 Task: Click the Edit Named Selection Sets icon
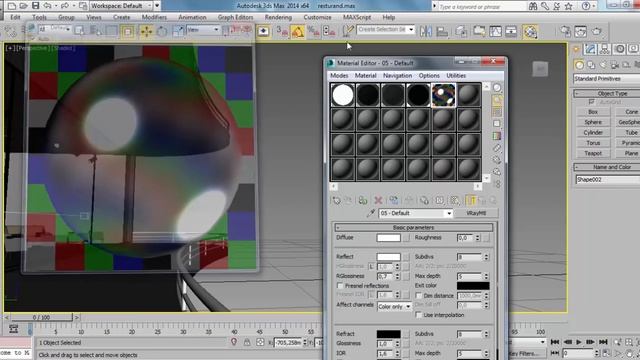pos(348,31)
